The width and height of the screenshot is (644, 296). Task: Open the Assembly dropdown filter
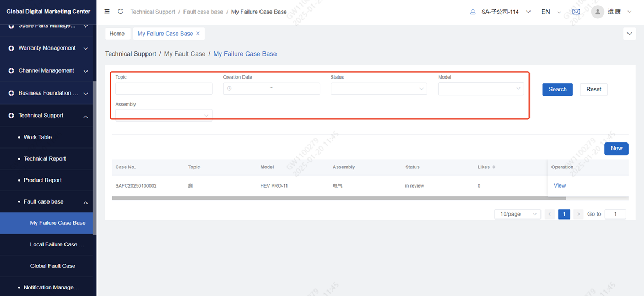(x=164, y=115)
